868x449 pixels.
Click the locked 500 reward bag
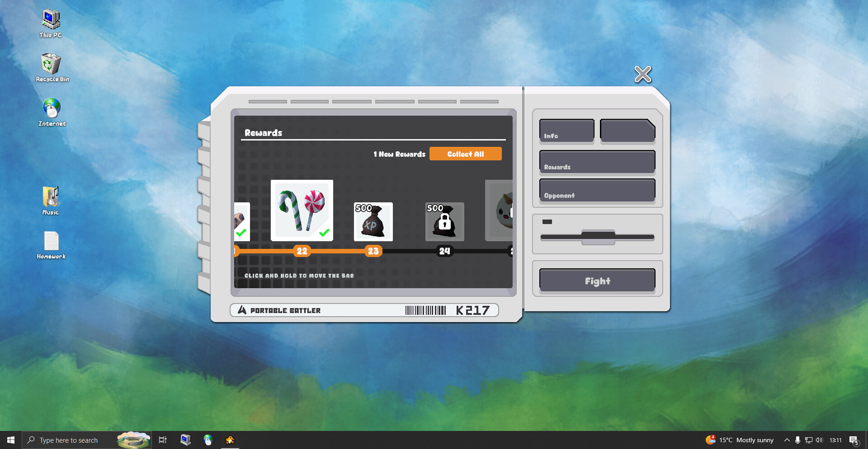tap(444, 222)
